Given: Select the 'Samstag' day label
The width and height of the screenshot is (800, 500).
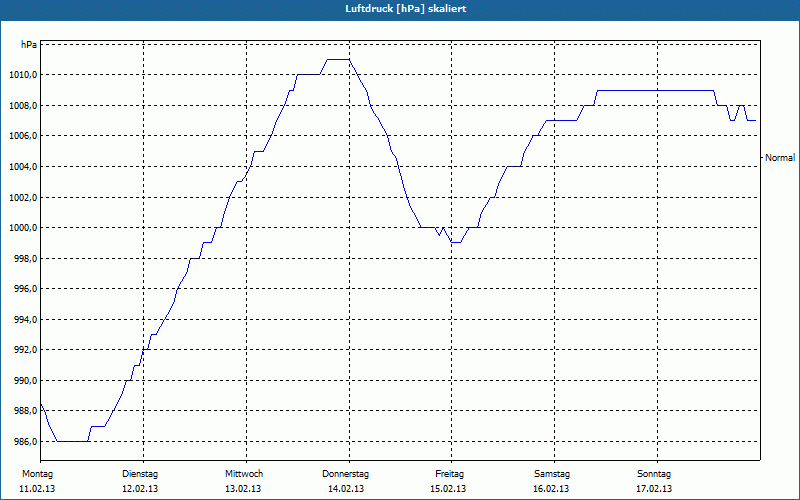Looking at the screenshot, I should tap(552, 474).
